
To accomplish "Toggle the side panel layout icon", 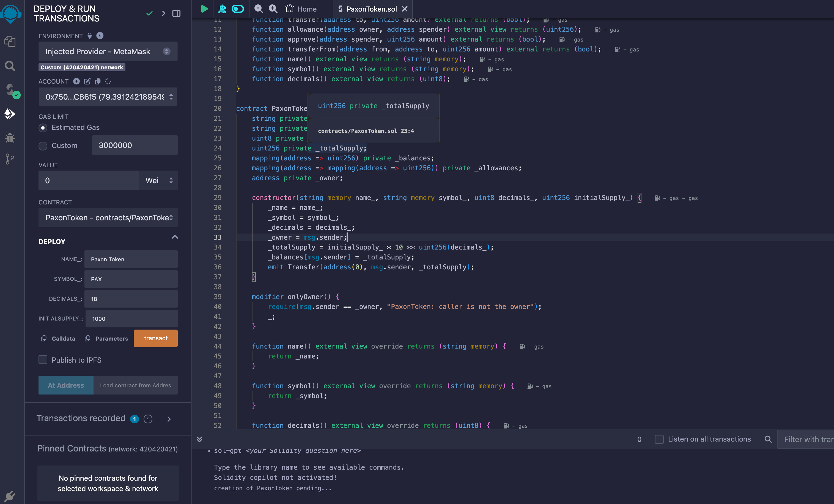I will (x=176, y=13).
